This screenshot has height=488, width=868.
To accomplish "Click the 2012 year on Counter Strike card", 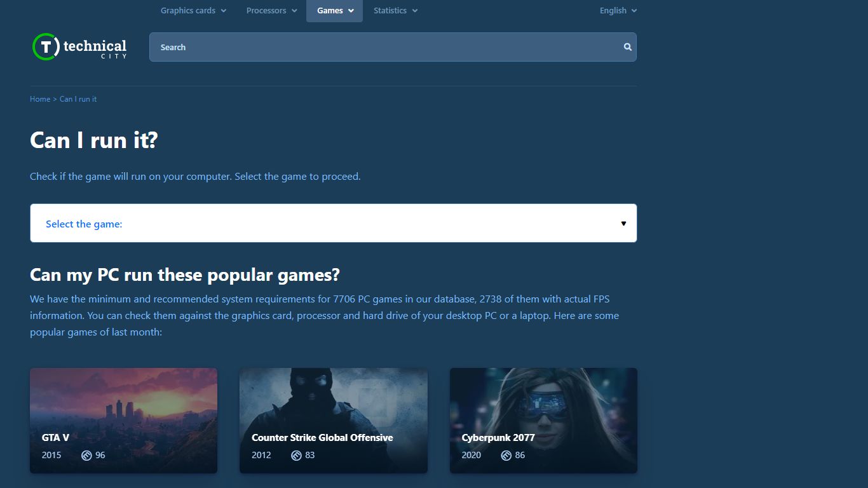I will click(261, 455).
